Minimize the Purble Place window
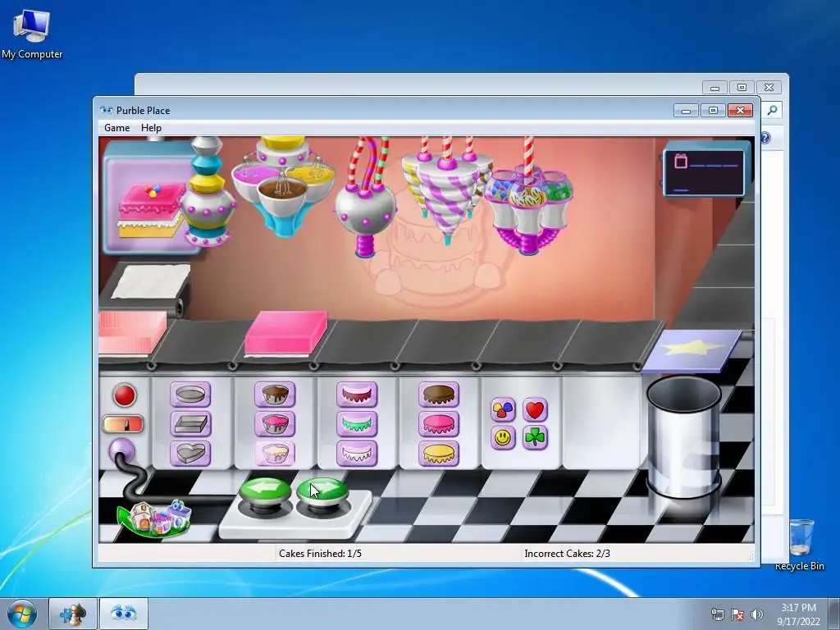The height and width of the screenshot is (630, 840). (687, 111)
